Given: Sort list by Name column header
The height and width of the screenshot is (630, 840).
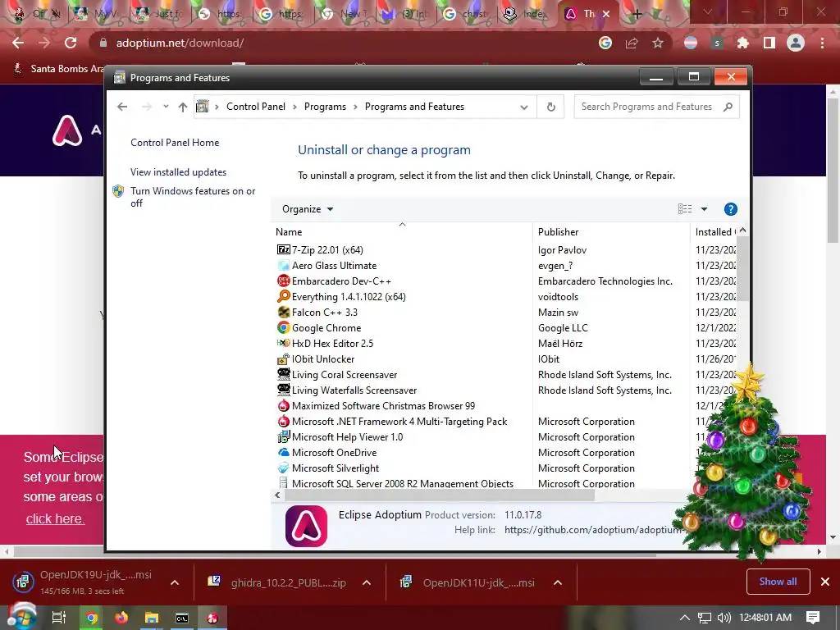Looking at the screenshot, I should pyautogui.click(x=401, y=231).
